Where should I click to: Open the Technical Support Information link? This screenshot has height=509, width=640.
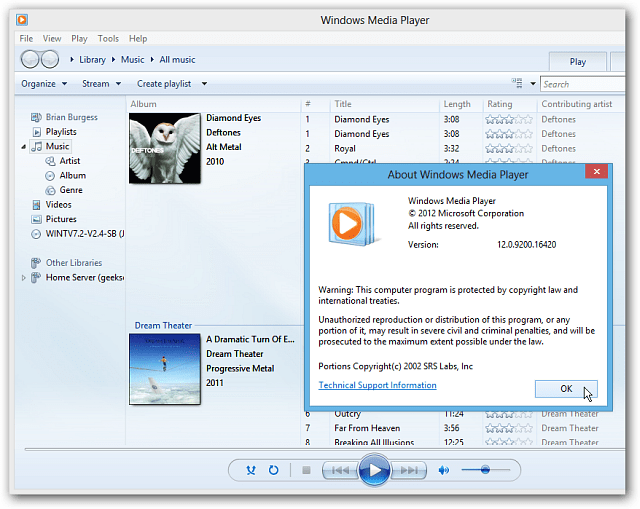(x=377, y=385)
